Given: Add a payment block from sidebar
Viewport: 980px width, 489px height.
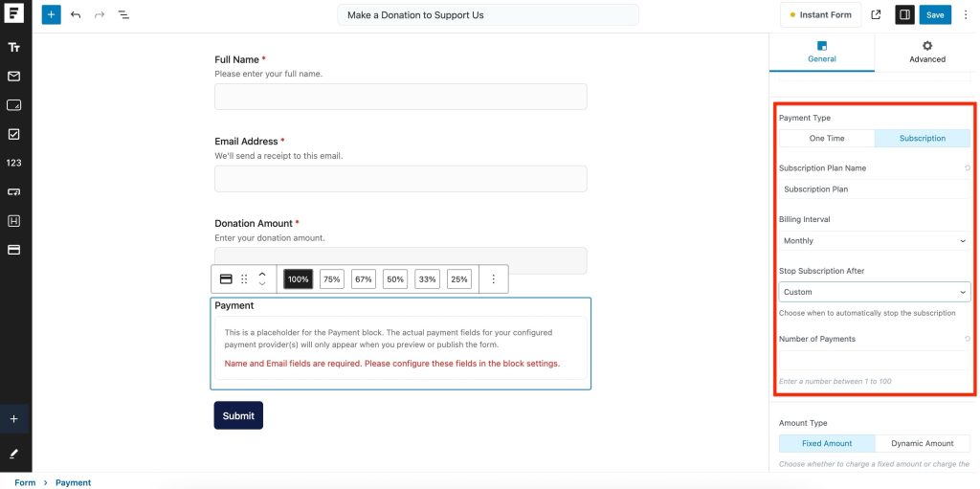Looking at the screenshot, I should click(13, 250).
